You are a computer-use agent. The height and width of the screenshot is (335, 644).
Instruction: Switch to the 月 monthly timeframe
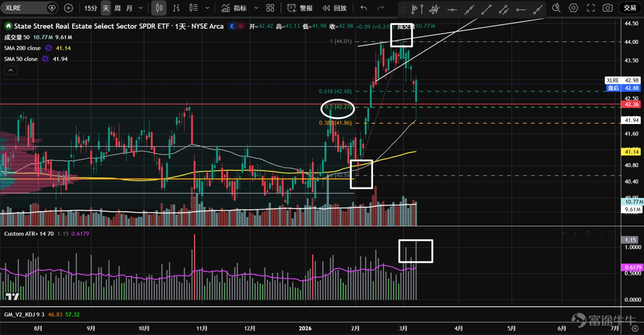click(129, 8)
